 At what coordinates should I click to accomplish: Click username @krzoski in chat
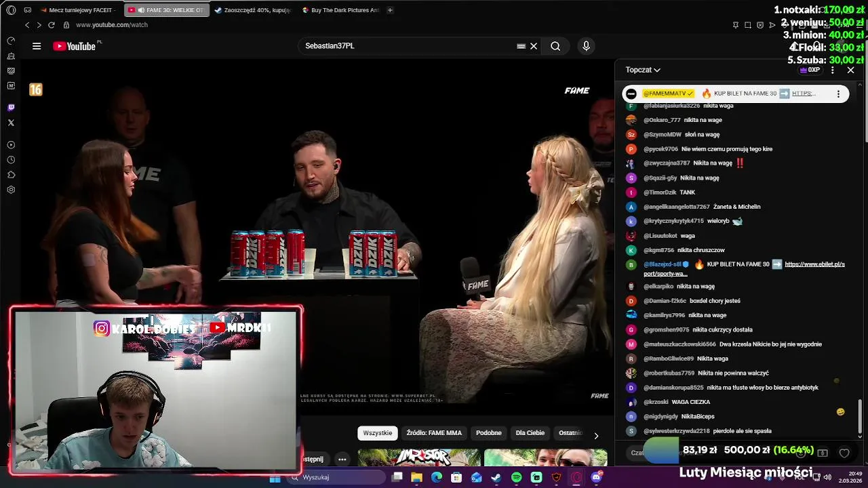click(655, 402)
